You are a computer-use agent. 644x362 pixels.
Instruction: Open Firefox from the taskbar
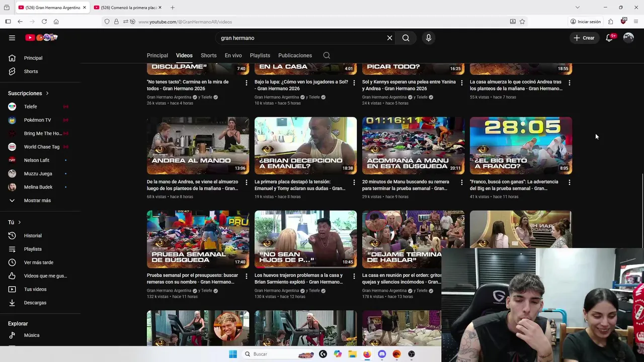pyautogui.click(x=367, y=354)
